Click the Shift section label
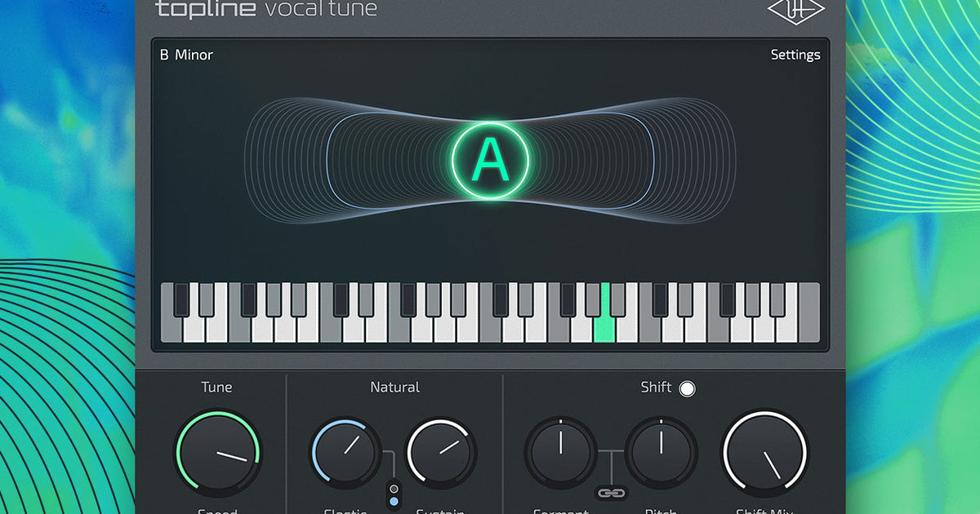Screen dimensions: 980x514 click(656, 387)
